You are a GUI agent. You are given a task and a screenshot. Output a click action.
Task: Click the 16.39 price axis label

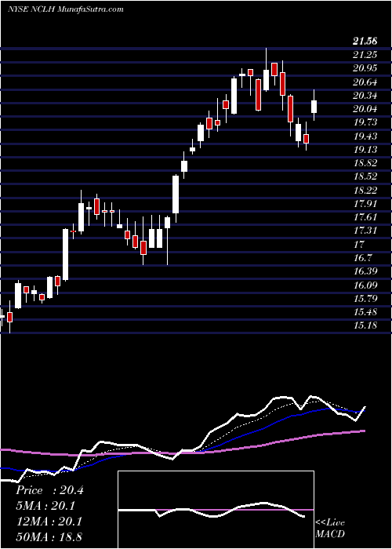365,271
